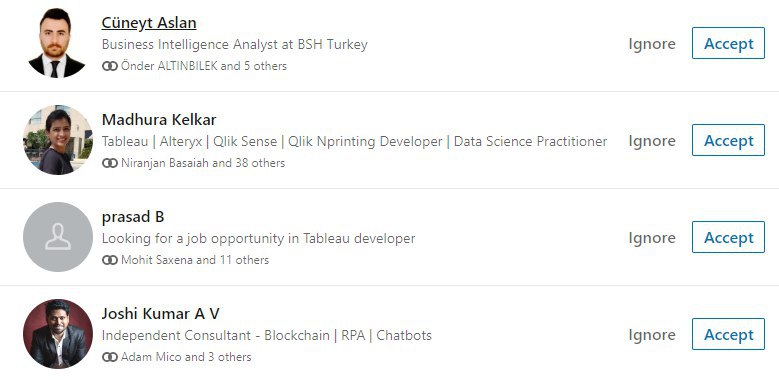
Task: Open Joshi Kumar A V's profile photo
Action: (58, 334)
